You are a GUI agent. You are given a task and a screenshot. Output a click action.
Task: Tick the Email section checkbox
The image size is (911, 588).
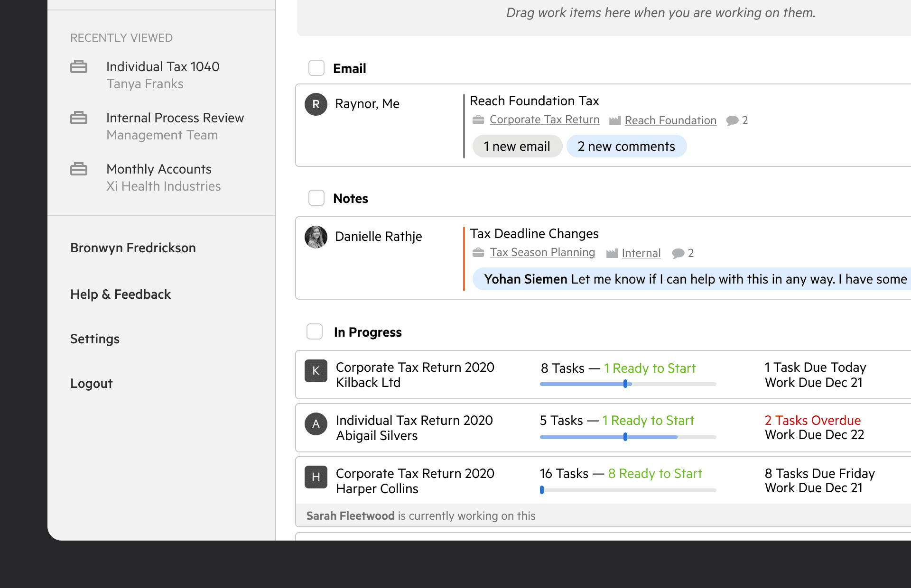pyautogui.click(x=316, y=68)
